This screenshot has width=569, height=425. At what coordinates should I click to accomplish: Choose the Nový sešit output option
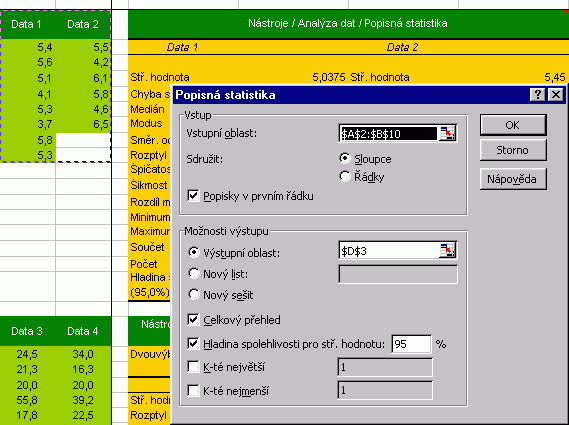click(x=194, y=294)
